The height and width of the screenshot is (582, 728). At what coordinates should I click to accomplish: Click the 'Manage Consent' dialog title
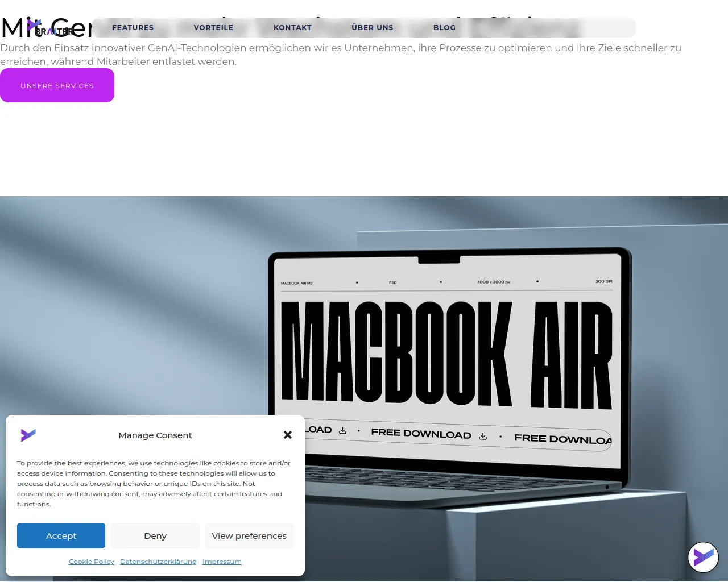(x=155, y=435)
